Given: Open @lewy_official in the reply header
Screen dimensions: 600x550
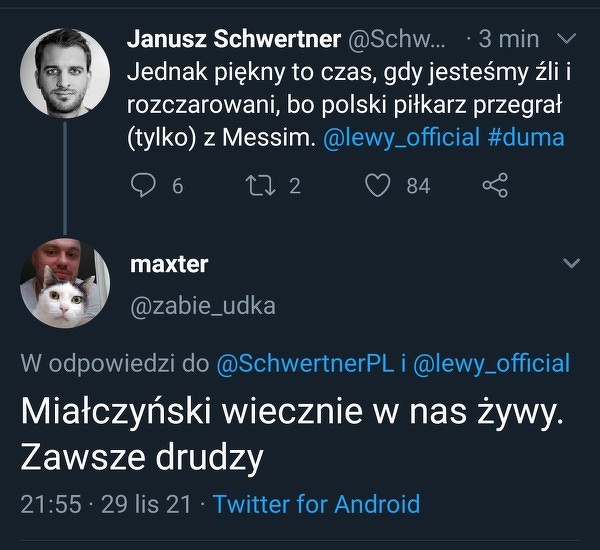Looking at the screenshot, I should (490, 364).
